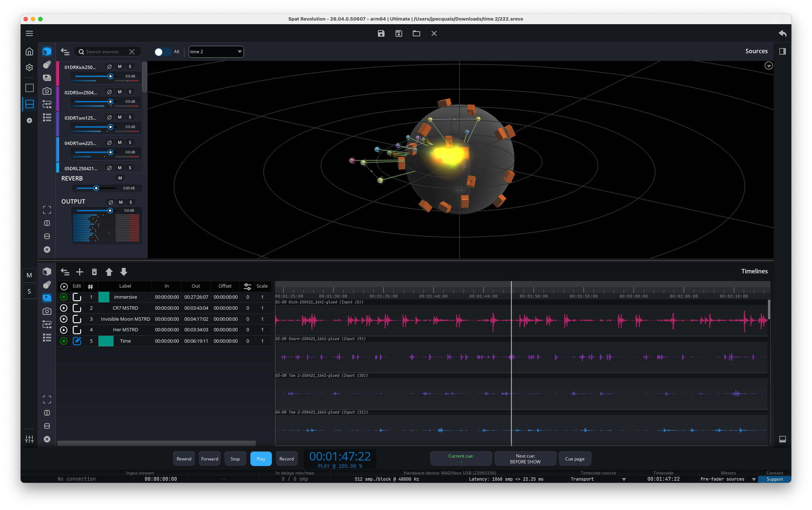Select the CR7 MSTRD timeline row

[125, 308]
